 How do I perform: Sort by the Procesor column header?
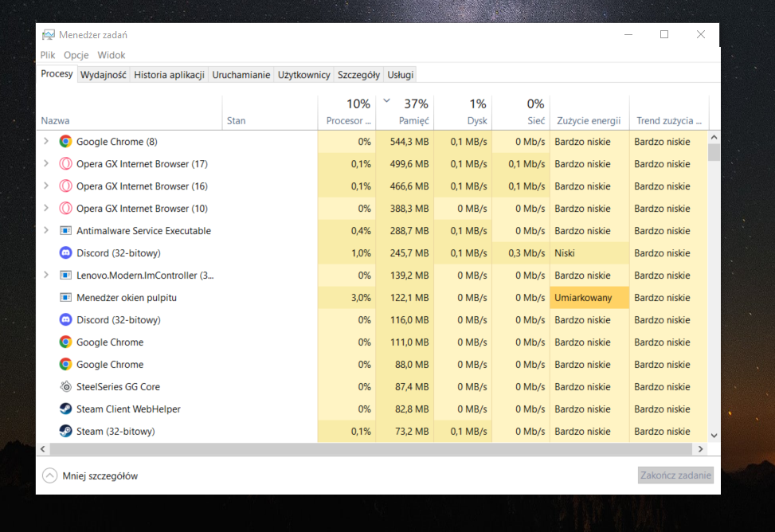coord(346,113)
